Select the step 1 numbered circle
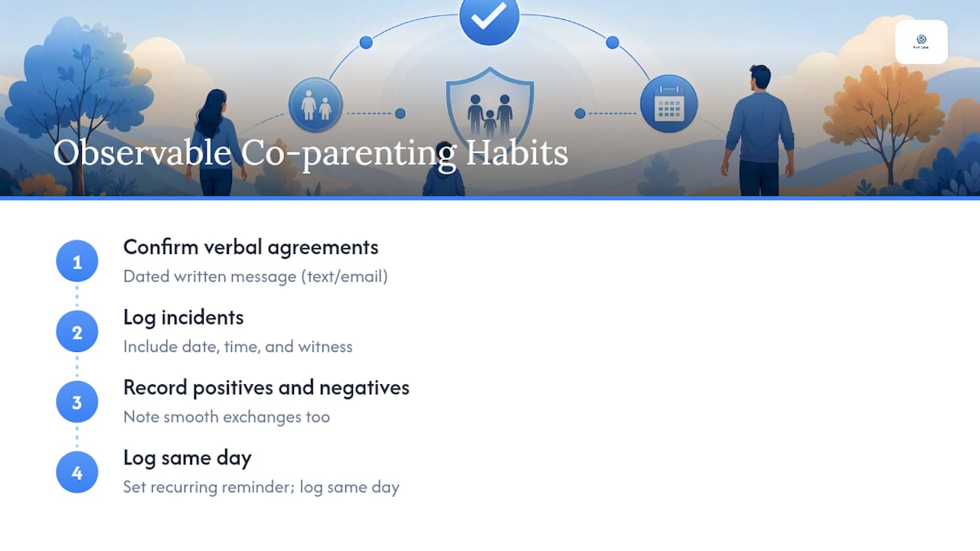 point(77,262)
